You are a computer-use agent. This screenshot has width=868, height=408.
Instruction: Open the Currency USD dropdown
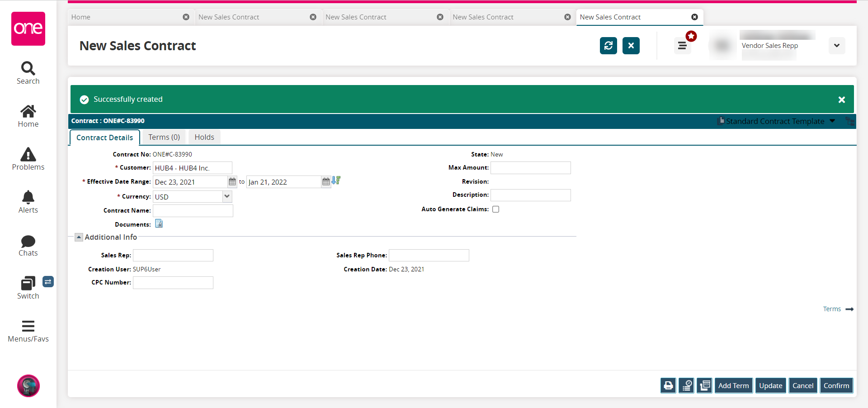click(x=193, y=196)
